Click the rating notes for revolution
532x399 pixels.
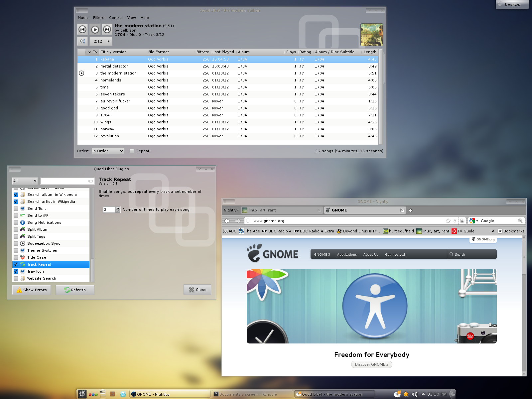302,136
